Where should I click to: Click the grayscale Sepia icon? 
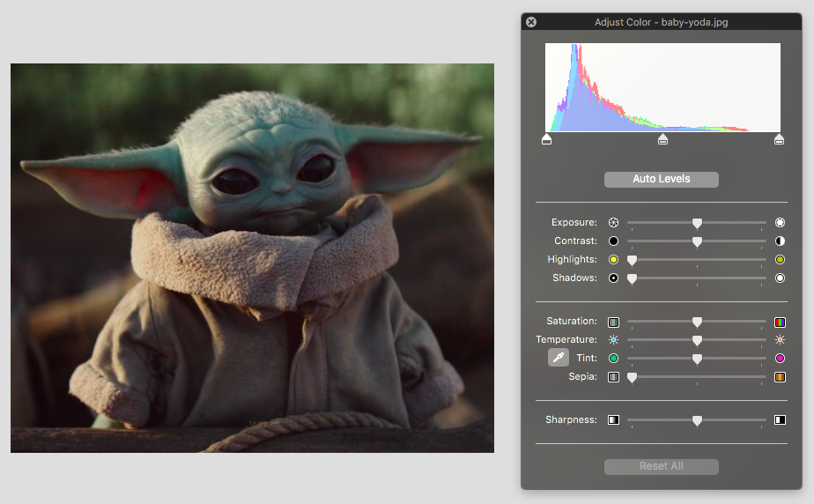(x=614, y=377)
